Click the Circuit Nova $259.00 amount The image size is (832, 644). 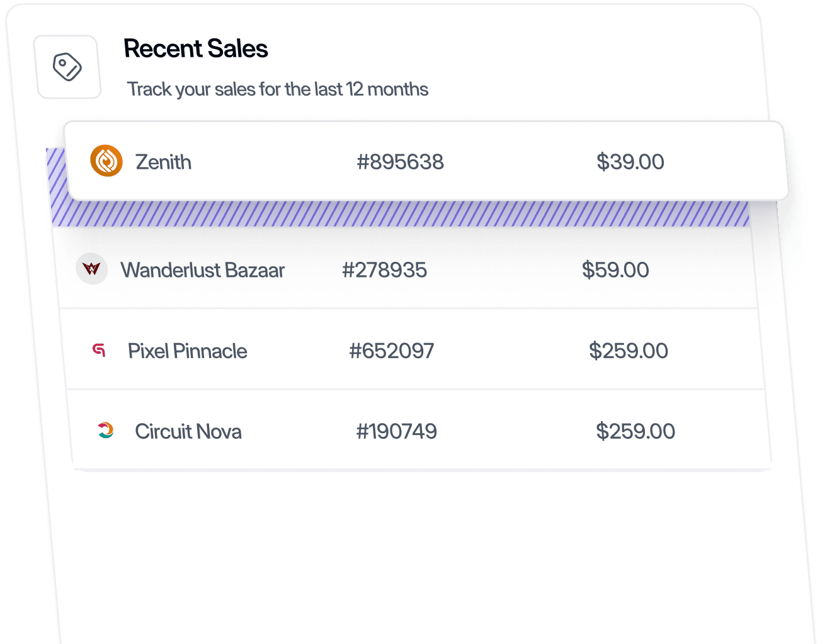click(x=635, y=431)
